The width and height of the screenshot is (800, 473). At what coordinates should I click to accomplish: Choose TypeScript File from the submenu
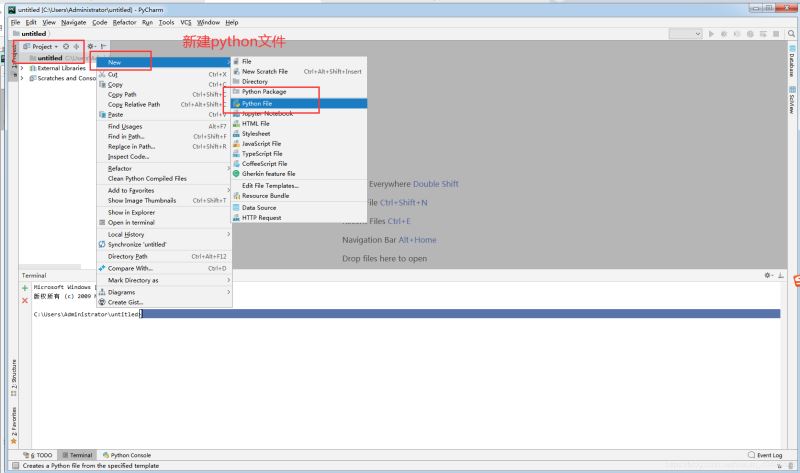tap(299, 154)
